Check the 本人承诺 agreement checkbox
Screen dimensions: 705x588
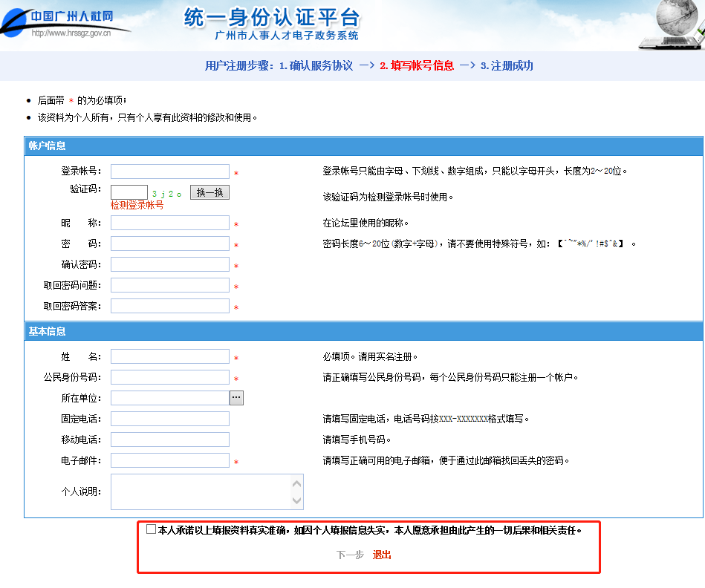click(152, 529)
